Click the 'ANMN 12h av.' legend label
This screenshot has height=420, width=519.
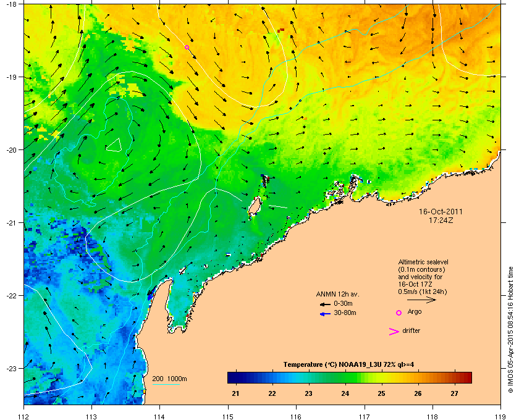pyautogui.click(x=337, y=294)
